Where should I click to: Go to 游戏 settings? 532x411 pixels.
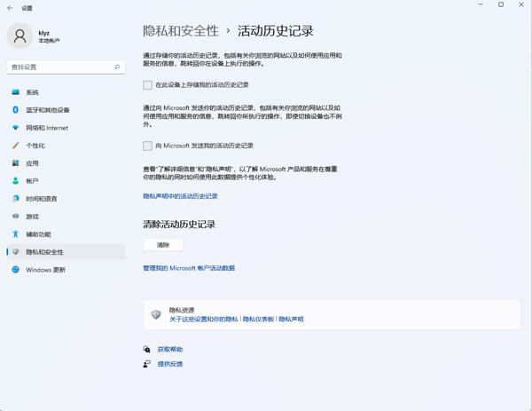pyautogui.click(x=66, y=217)
